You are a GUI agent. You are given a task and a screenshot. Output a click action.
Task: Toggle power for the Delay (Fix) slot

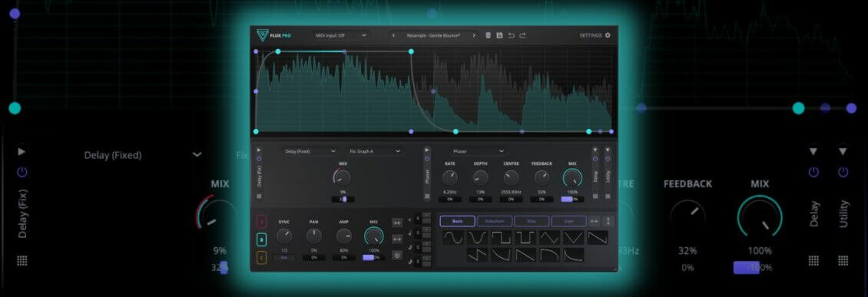click(259, 159)
